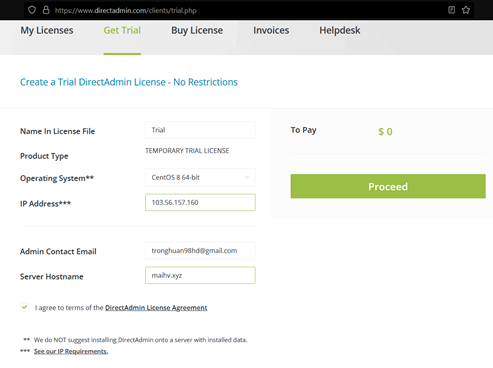Click the Create a Trial DirectAdmin License heading

click(x=129, y=82)
